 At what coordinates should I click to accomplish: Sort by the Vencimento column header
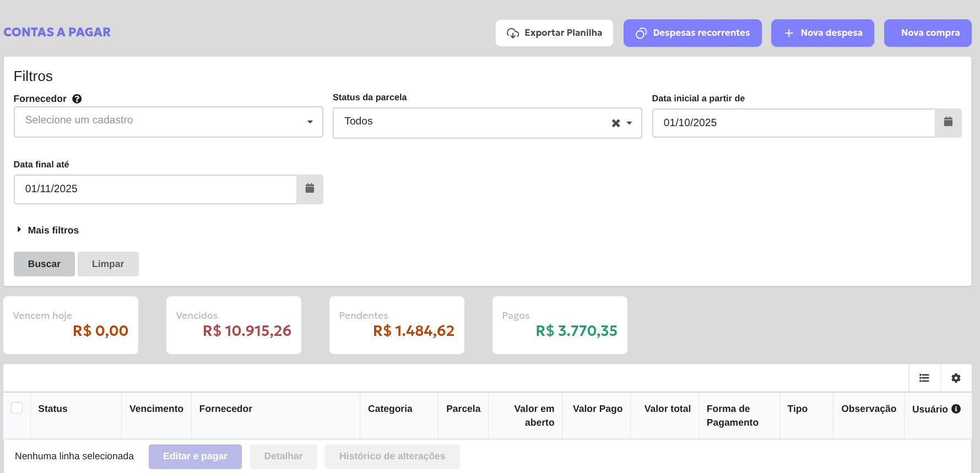pos(156,409)
